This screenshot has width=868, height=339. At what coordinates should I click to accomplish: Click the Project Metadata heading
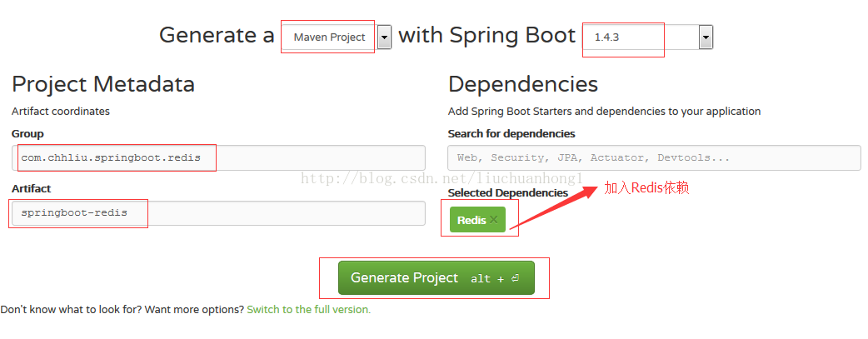(x=103, y=84)
